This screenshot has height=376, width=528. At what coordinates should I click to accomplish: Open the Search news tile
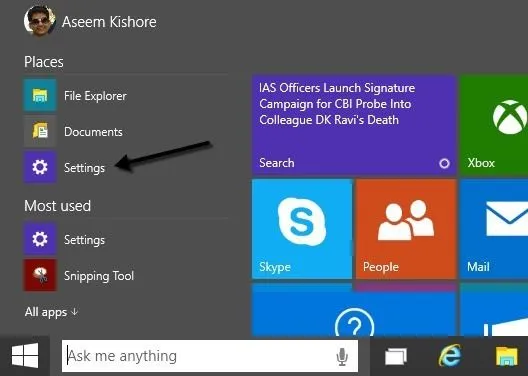coord(354,125)
